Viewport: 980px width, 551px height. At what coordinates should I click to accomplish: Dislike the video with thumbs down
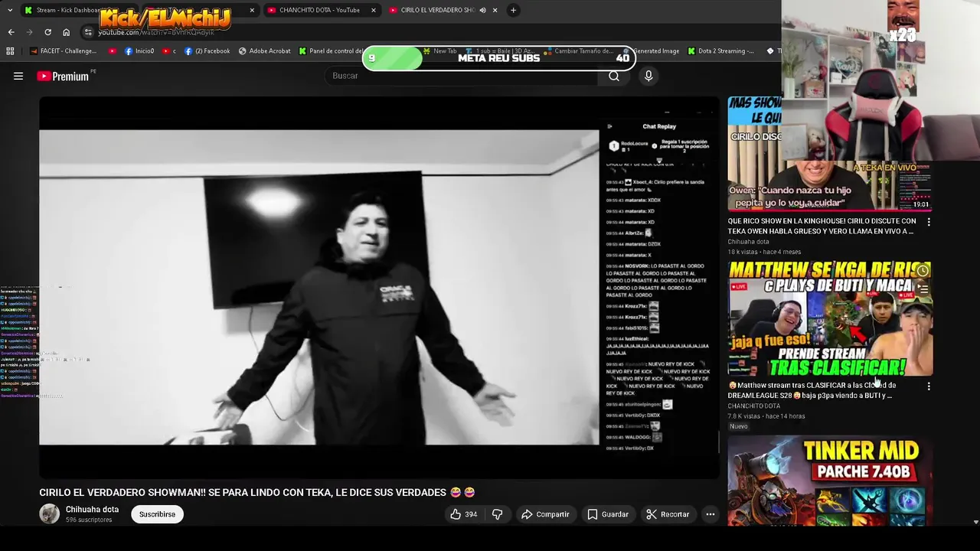[x=497, y=514]
